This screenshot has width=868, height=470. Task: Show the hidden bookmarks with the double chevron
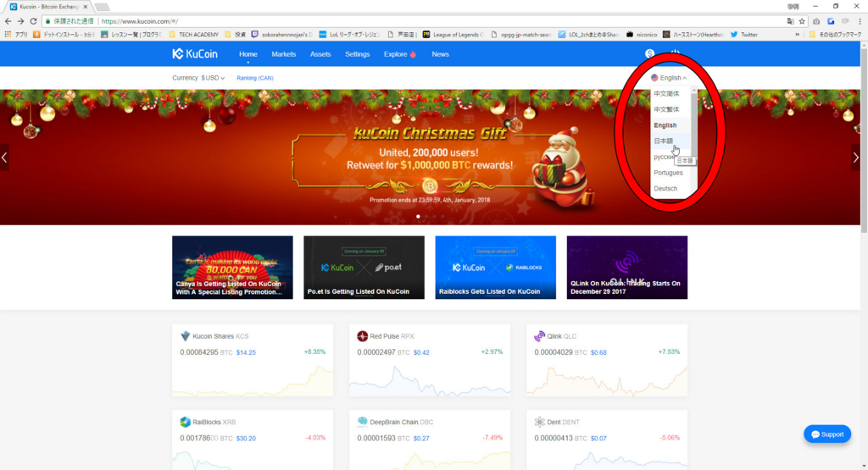pos(797,34)
